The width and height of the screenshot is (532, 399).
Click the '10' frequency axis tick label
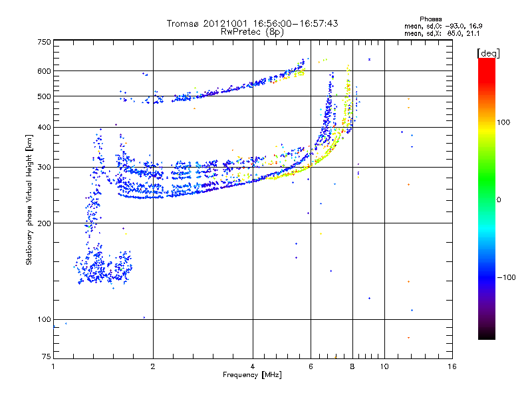384,366
